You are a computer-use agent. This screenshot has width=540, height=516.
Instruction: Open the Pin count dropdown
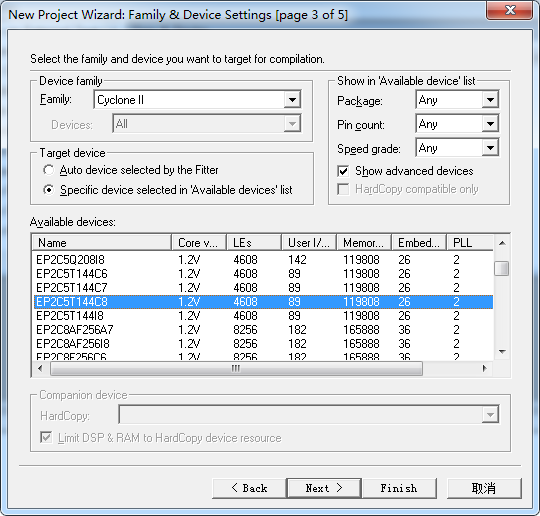click(457, 124)
